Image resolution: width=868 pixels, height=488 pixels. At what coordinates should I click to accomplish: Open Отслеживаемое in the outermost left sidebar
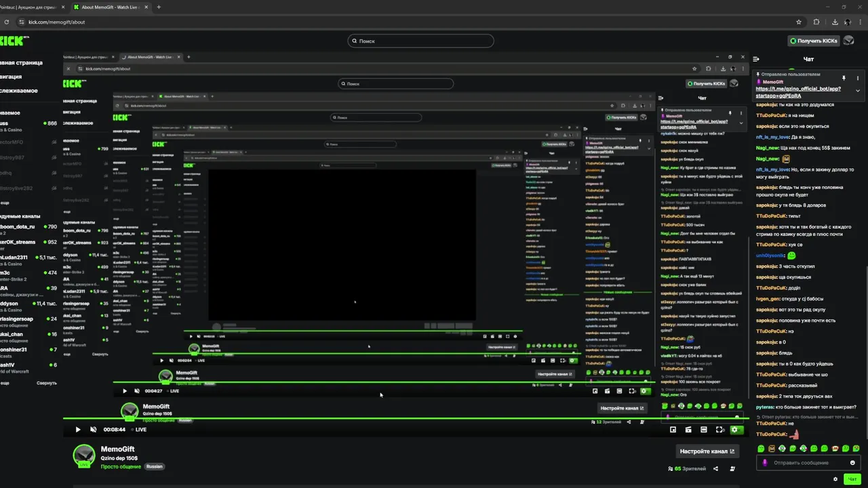tap(19, 90)
